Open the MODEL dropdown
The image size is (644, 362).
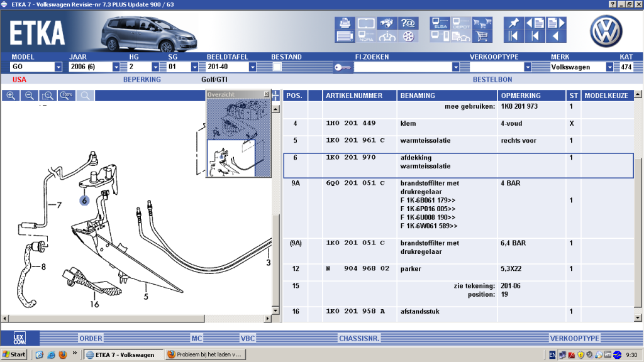(58, 67)
